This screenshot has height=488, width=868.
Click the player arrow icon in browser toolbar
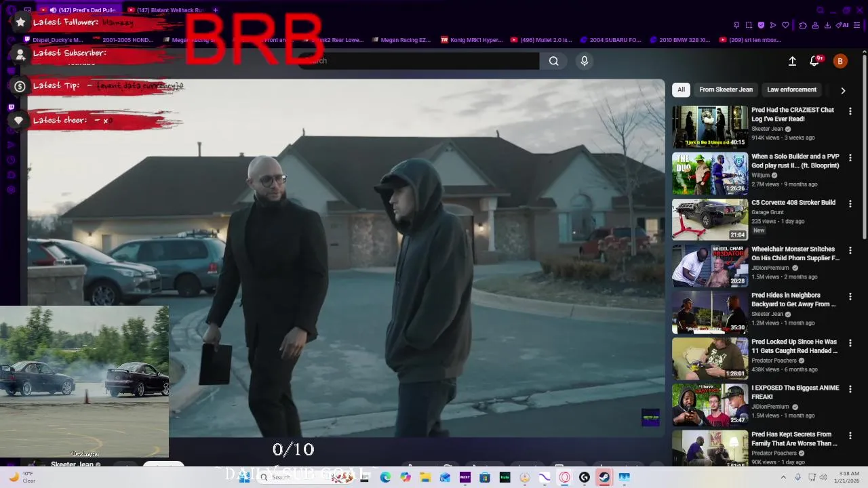pyautogui.click(x=773, y=25)
